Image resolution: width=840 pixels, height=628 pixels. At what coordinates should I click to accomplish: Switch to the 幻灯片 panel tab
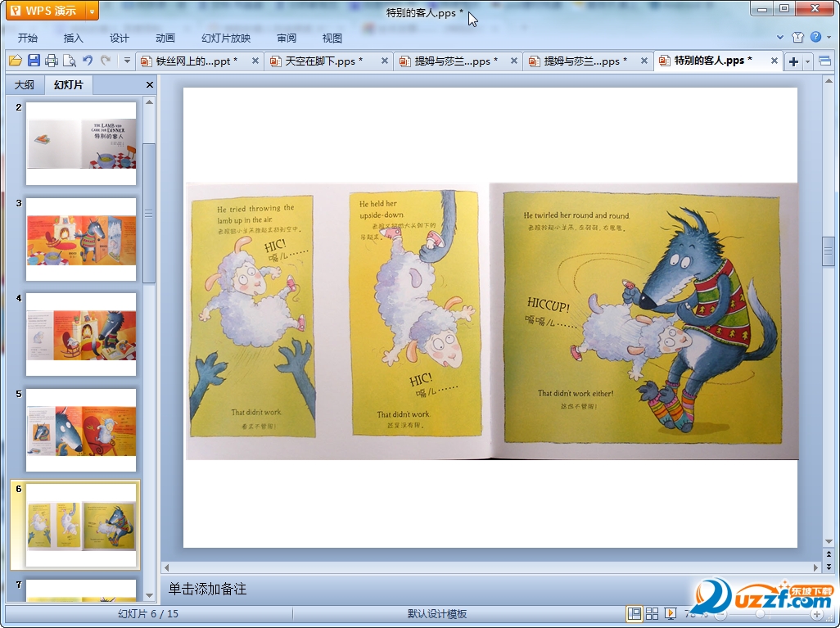pos(69,84)
